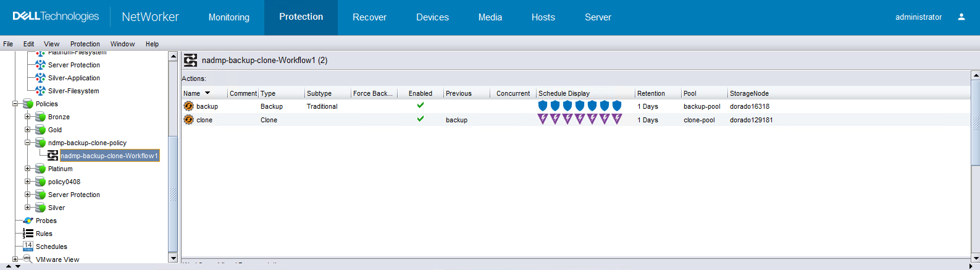This screenshot has width=980, height=270.
Task: Open the Edit menu
Action: pos(28,44)
